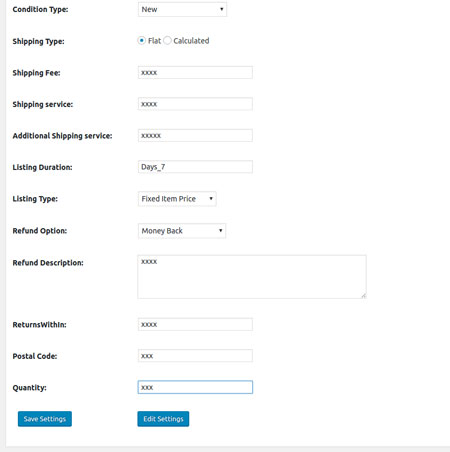Viewport: 450px width, 452px height.
Task: Click the Refund Option dropdown arrow
Action: [220, 231]
